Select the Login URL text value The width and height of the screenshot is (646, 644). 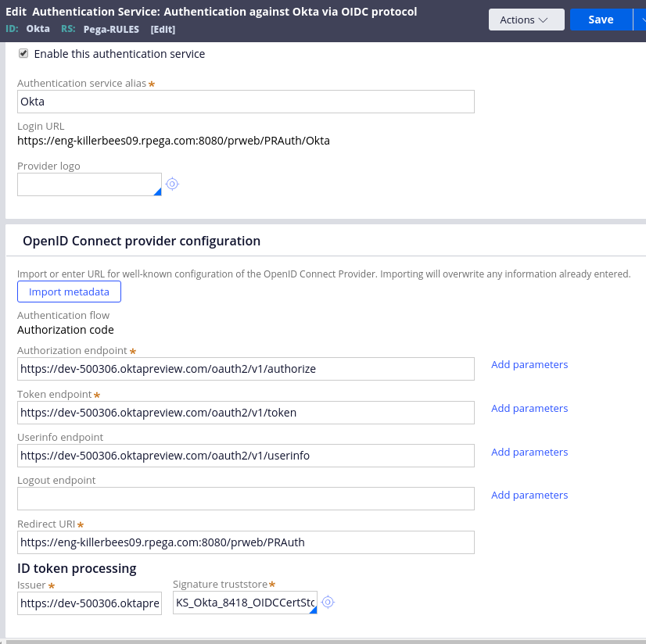point(174,141)
